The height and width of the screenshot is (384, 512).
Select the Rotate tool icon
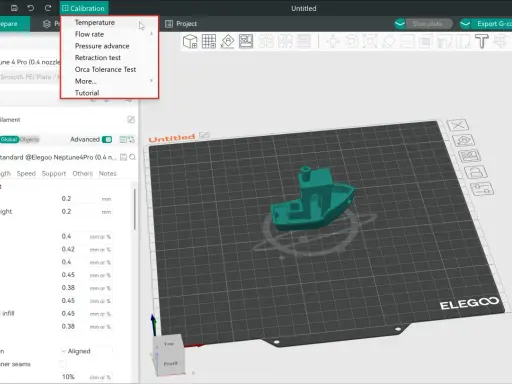pos(351,41)
